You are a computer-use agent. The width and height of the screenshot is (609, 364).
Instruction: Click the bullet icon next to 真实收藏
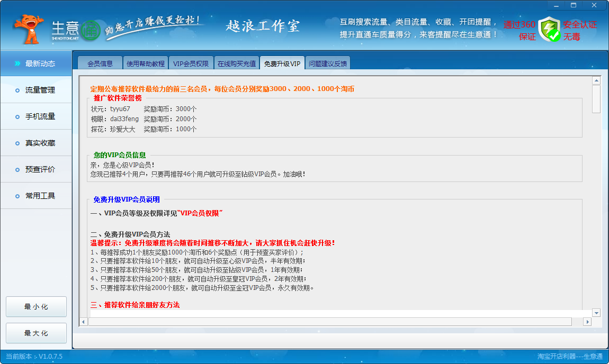pos(17,143)
